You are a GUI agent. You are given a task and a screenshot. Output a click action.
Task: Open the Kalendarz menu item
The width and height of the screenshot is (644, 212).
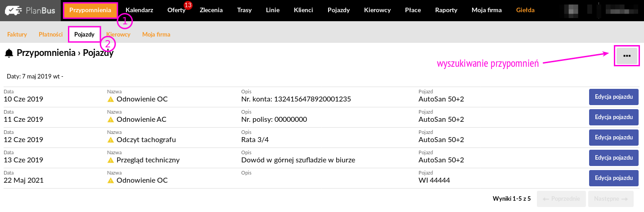click(x=139, y=10)
